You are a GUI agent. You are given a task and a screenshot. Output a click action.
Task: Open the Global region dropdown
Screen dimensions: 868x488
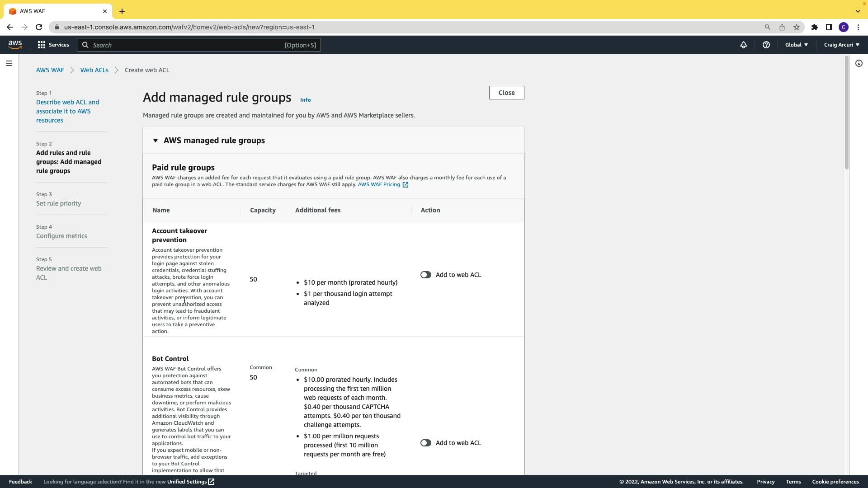point(796,45)
